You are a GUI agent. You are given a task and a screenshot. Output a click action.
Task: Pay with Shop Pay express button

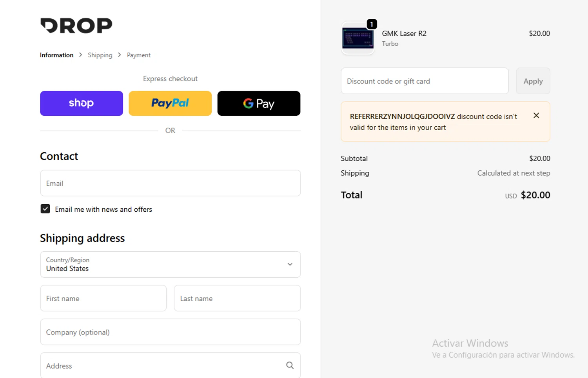coord(82,104)
